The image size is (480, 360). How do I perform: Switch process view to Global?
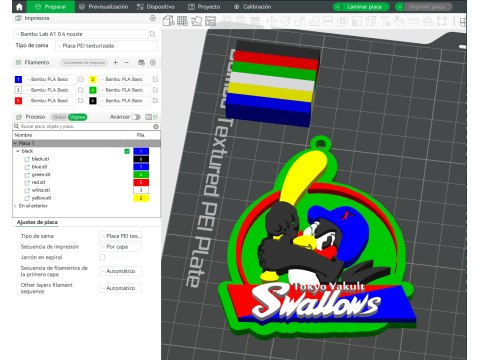coord(60,117)
